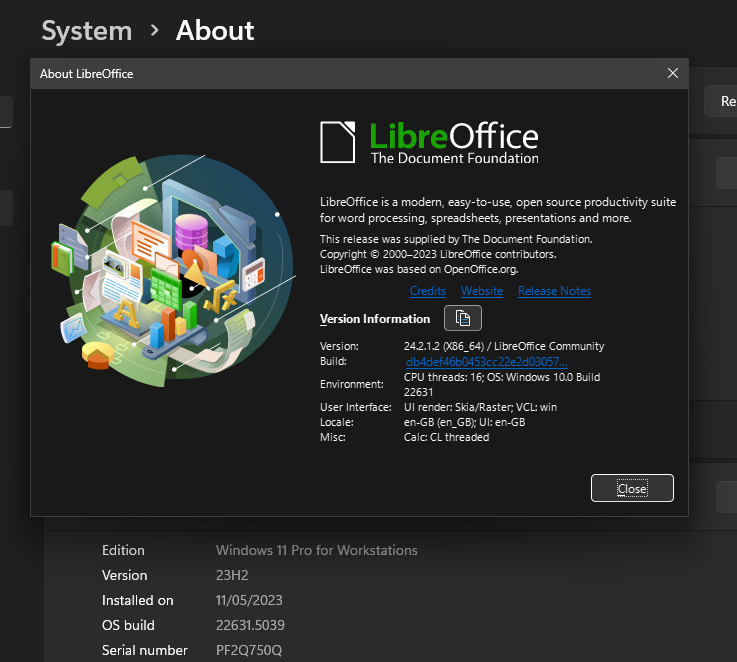Select OS build value 22631.5039
This screenshot has width=737, height=662.
[x=250, y=625]
